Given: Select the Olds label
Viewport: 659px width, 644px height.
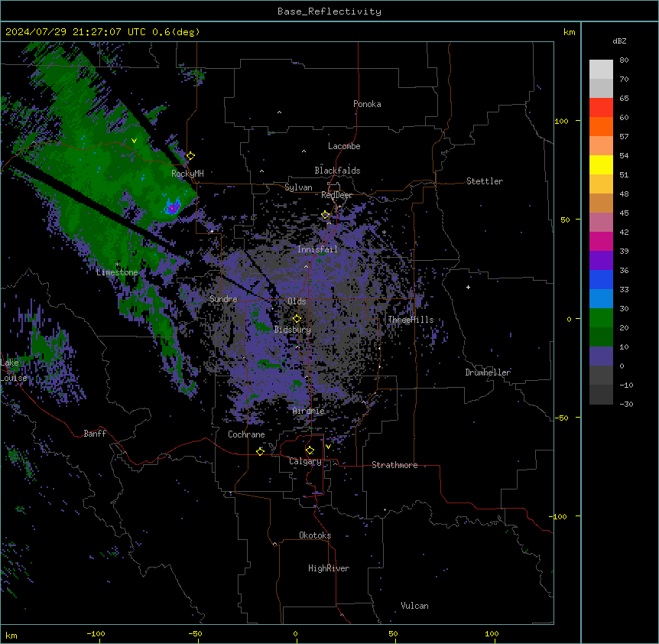Looking at the screenshot, I should pyautogui.click(x=297, y=301).
